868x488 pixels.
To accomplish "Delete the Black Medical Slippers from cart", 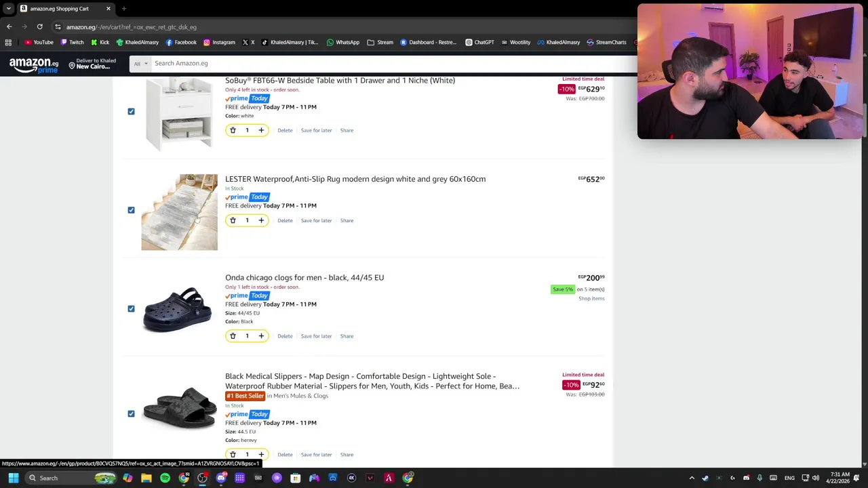I will [285, 455].
